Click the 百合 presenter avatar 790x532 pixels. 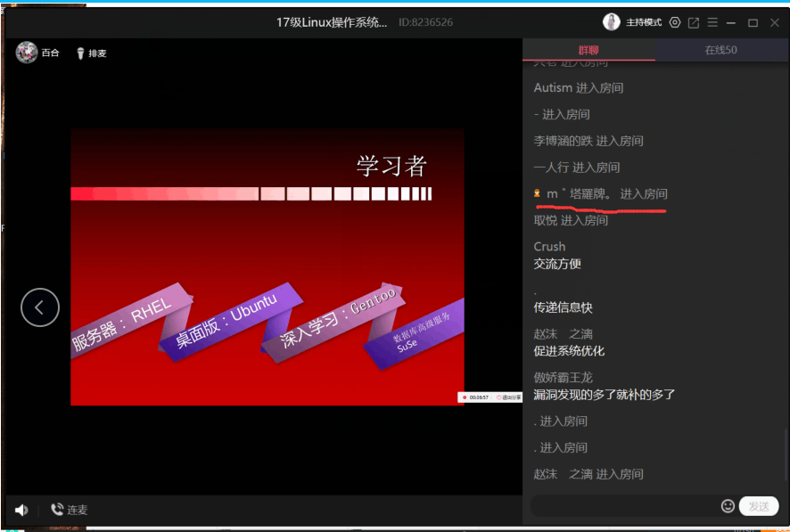click(26, 53)
